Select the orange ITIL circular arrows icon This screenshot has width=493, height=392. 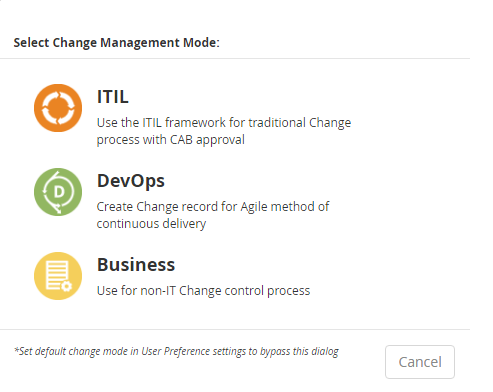click(58, 108)
